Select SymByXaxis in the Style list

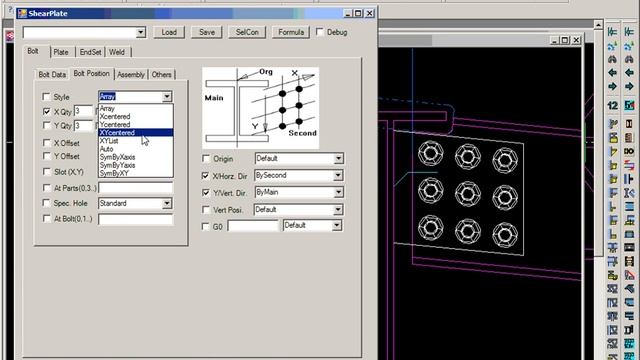coord(136,157)
